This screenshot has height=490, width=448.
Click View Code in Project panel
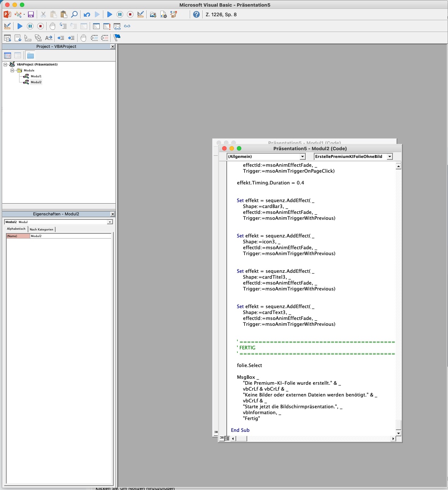coord(7,56)
